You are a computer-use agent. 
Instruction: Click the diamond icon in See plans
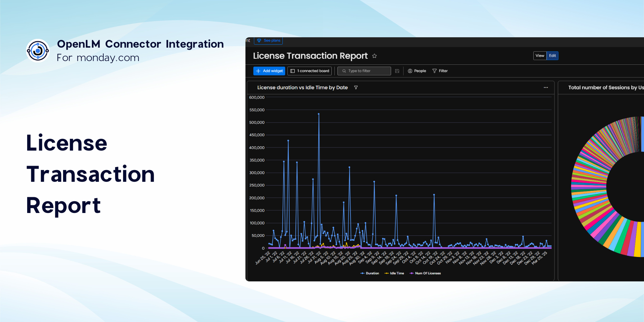pyautogui.click(x=259, y=41)
